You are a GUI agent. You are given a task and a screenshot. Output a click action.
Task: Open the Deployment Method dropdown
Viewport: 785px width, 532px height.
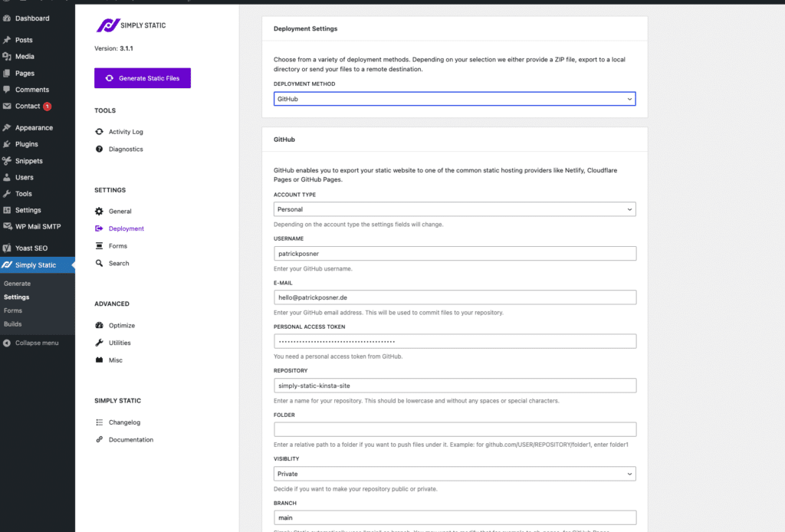tap(455, 99)
